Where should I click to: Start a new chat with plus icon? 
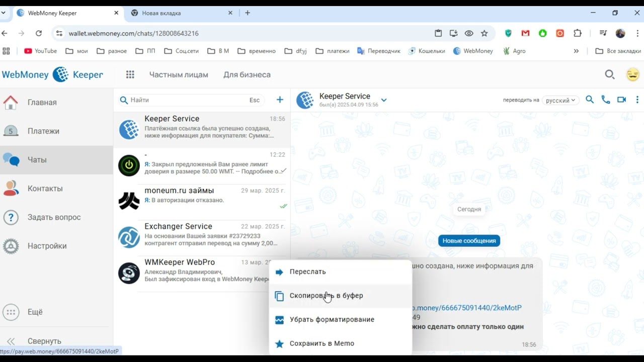coord(280,100)
